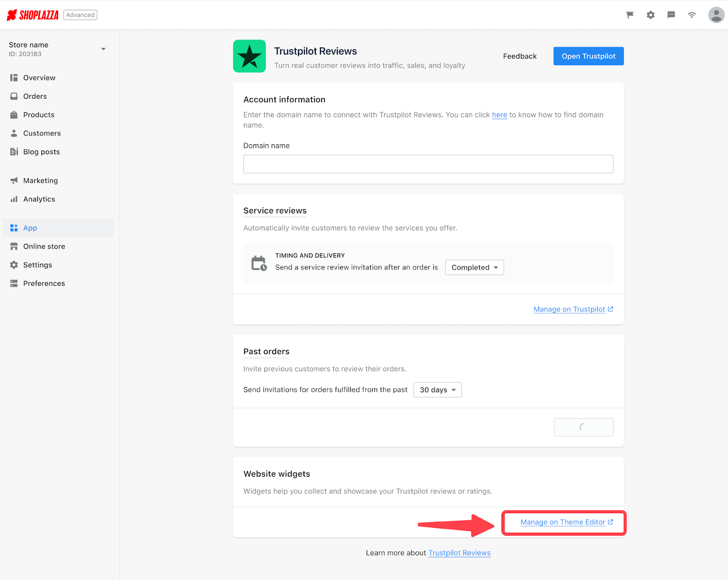Screen dimensions: 728x580
Task: Click the timing and delivery calendar icon
Action: [259, 263]
